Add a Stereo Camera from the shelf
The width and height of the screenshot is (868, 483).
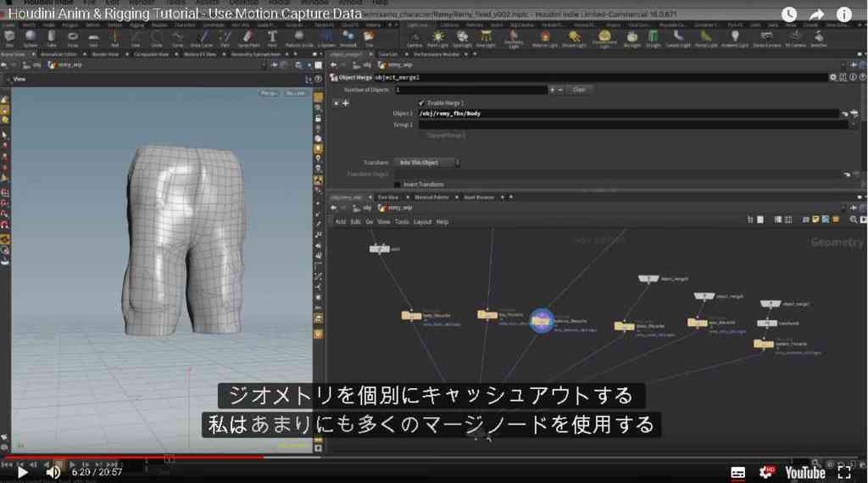coord(766,38)
